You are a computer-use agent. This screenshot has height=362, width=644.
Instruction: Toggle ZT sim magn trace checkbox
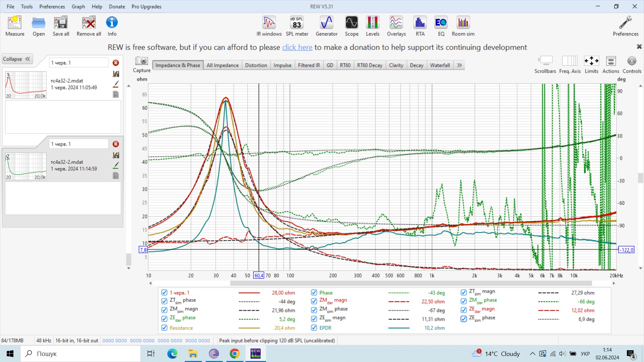pos(464,293)
